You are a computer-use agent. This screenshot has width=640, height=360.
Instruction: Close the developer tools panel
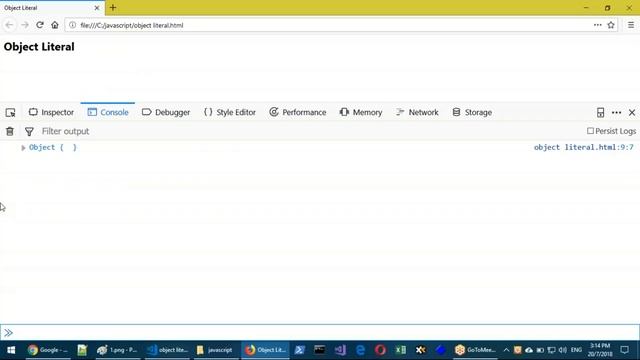(632, 113)
